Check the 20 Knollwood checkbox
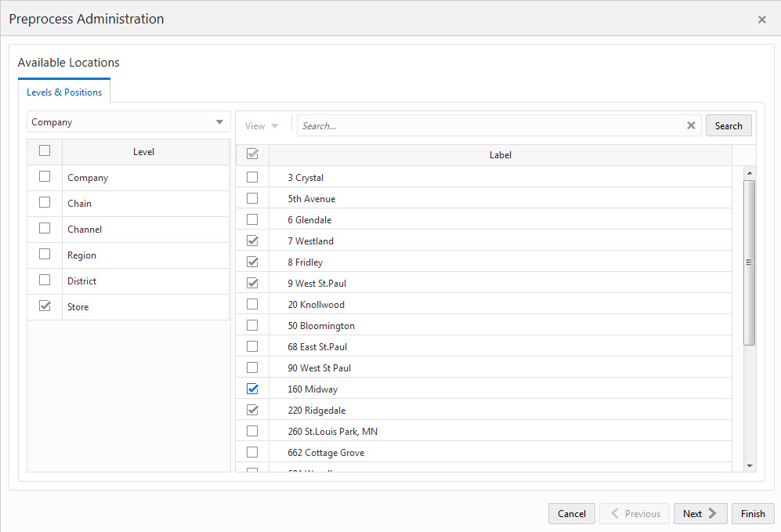 click(x=252, y=304)
